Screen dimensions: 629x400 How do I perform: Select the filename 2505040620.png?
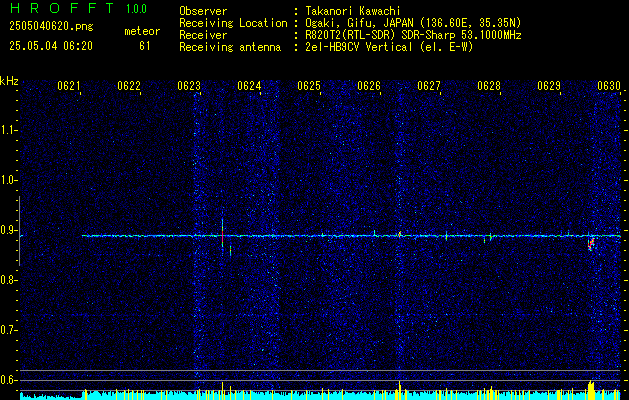[x=51, y=27]
